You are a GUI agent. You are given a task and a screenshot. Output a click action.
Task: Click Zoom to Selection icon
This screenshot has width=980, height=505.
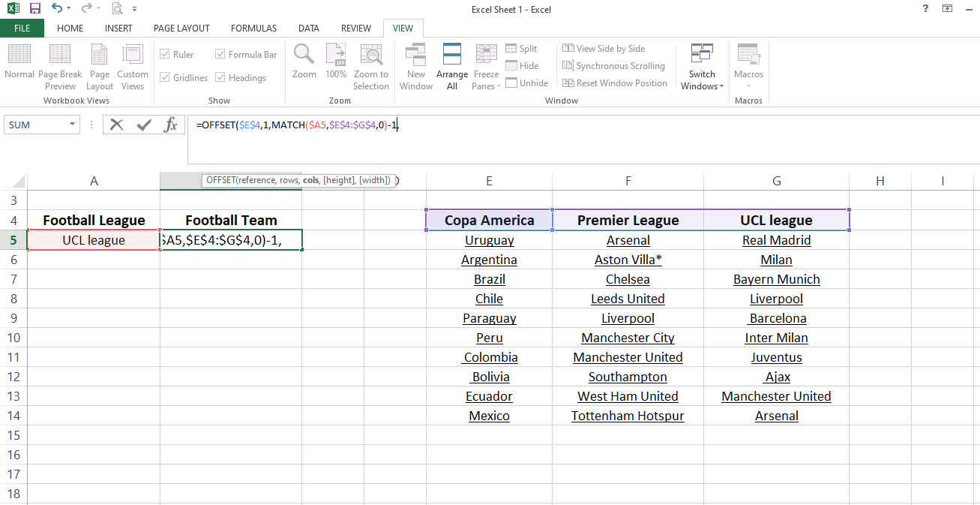click(x=371, y=56)
